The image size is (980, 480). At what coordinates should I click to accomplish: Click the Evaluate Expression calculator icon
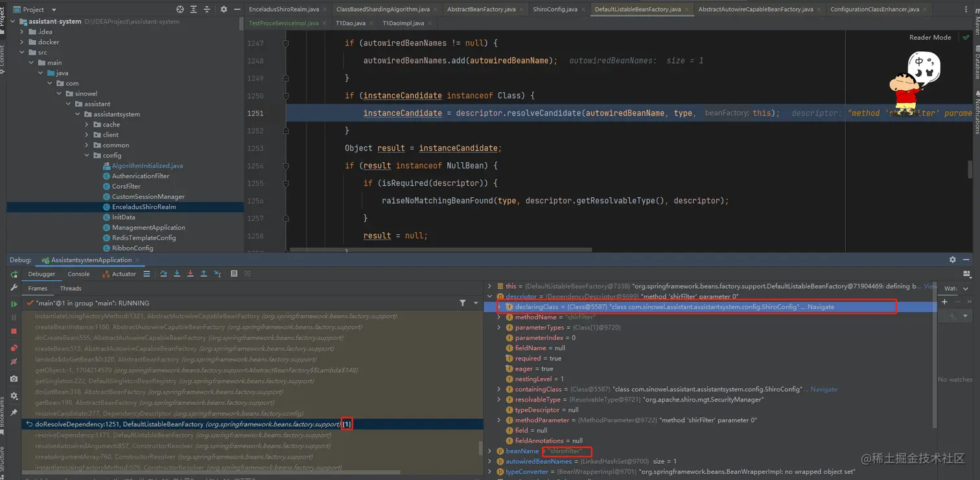[x=234, y=274]
